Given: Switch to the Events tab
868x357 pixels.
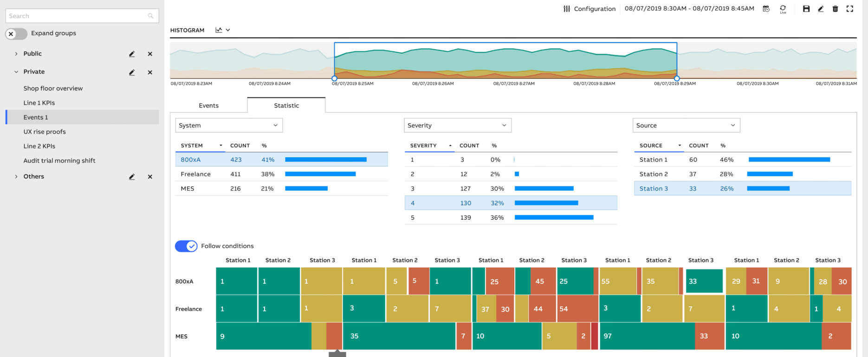Looking at the screenshot, I should click(208, 106).
